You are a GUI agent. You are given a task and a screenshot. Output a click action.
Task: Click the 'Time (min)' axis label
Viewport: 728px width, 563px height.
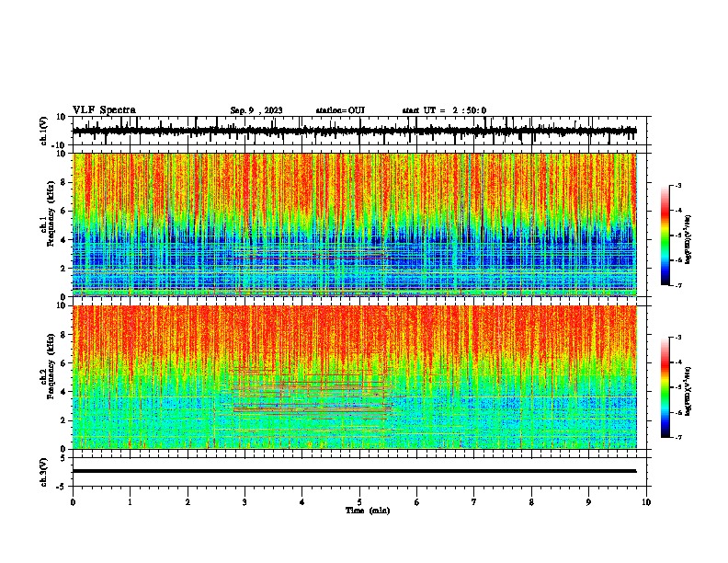[x=368, y=511]
